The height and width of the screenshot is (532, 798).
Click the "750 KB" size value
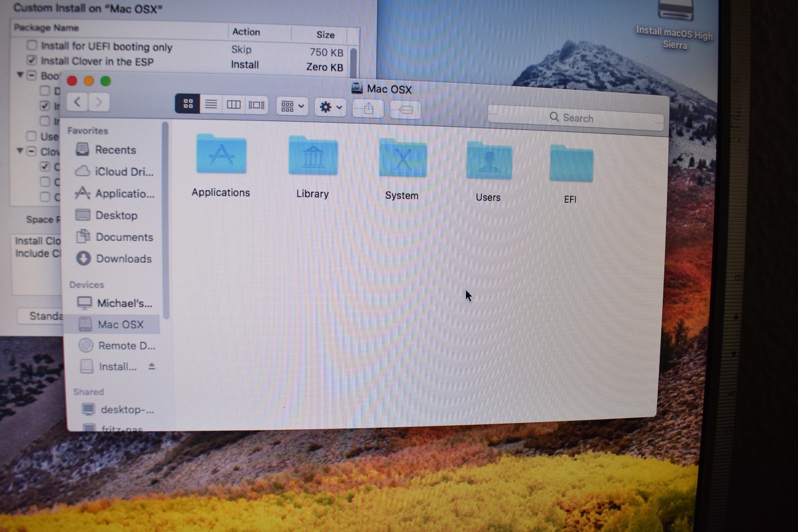[x=327, y=52]
